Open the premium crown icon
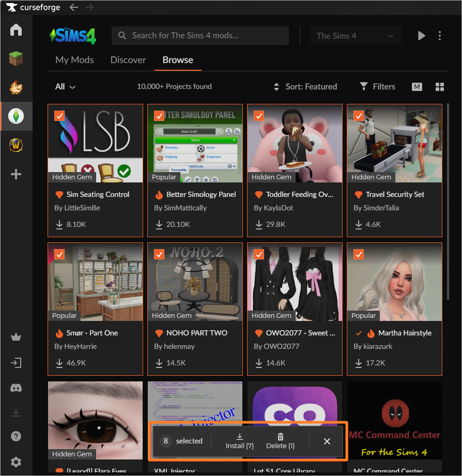462x476 pixels. (x=16, y=337)
